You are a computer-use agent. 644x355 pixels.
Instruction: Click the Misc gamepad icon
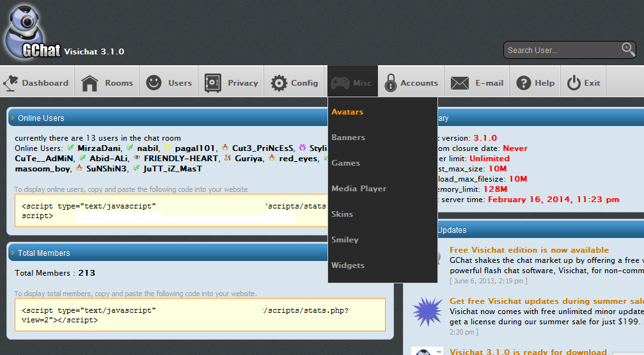(340, 83)
